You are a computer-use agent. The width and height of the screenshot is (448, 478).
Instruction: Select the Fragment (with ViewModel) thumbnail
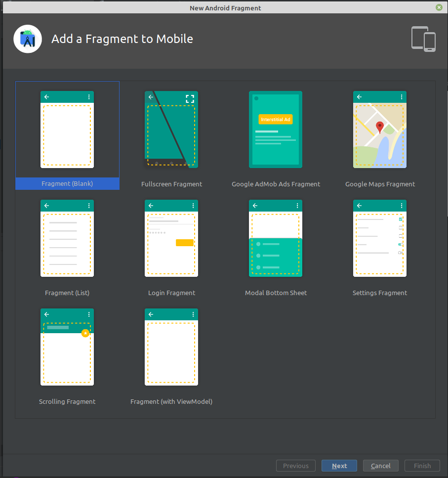[171, 347]
